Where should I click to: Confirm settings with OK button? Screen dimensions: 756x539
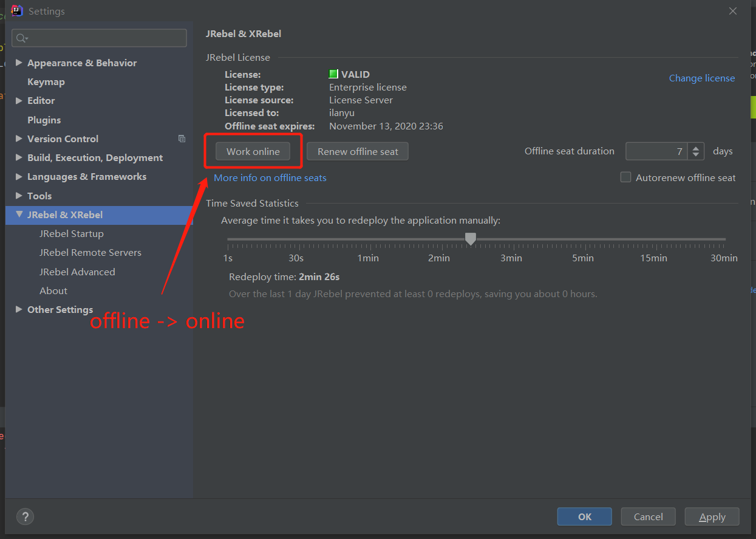pos(584,517)
